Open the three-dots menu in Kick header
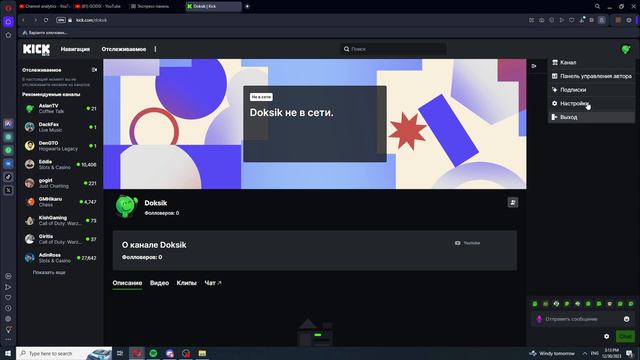The image size is (640, 360). pos(155,49)
